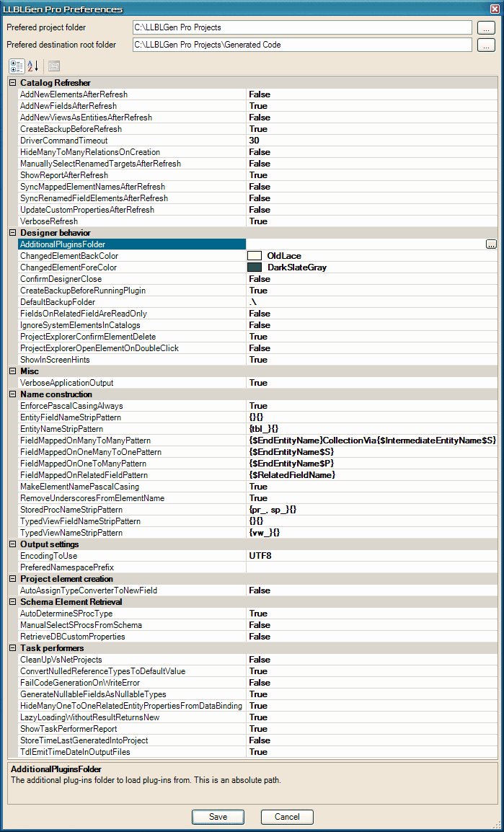This screenshot has width=504, height=832.
Task: Select the VerboseRefresh property
Action: pos(49,221)
